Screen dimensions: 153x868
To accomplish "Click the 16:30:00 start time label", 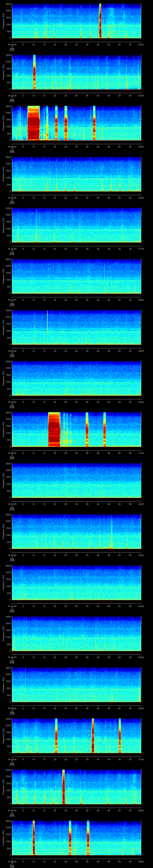I will pyautogui.click(x=12, y=453).
